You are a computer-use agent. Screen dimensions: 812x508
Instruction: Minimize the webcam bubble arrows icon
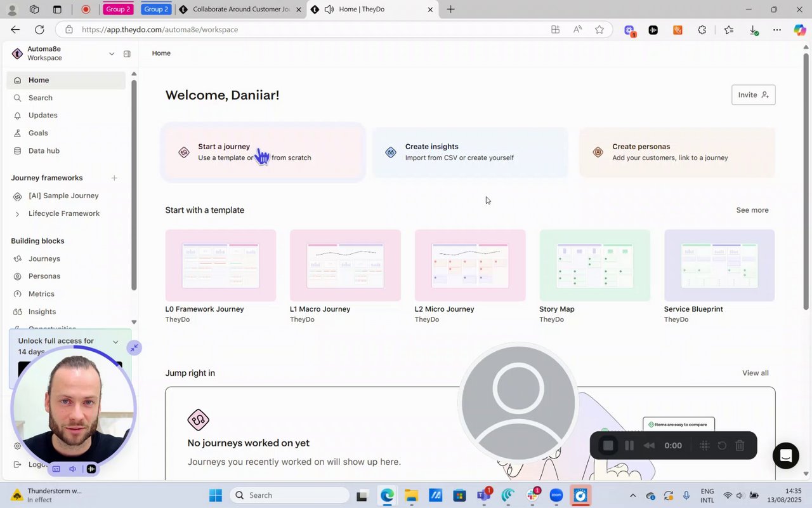pyautogui.click(x=134, y=347)
